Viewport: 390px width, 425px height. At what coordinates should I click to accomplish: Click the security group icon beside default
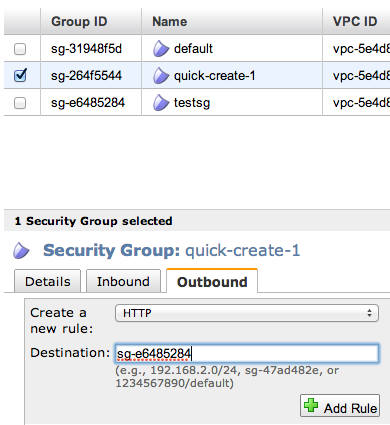coord(161,49)
